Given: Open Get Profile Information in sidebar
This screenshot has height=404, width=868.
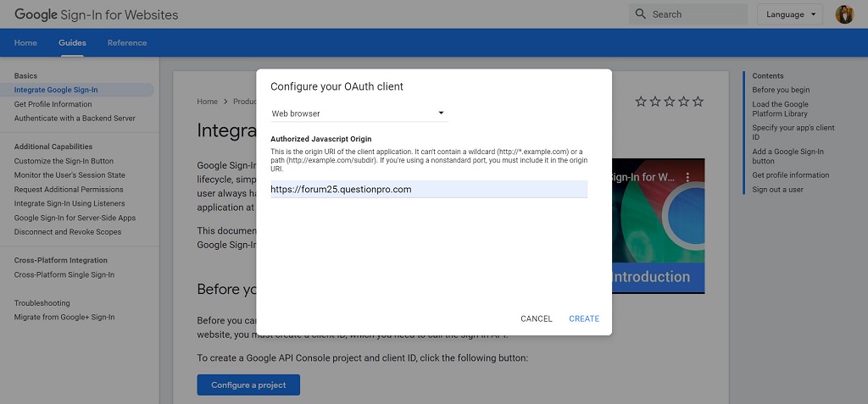Looking at the screenshot, I should point(53,104).
